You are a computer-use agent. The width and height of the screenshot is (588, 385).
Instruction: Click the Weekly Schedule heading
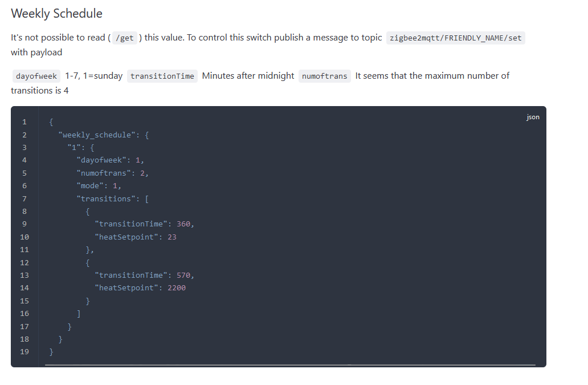[x=56, y=14]
